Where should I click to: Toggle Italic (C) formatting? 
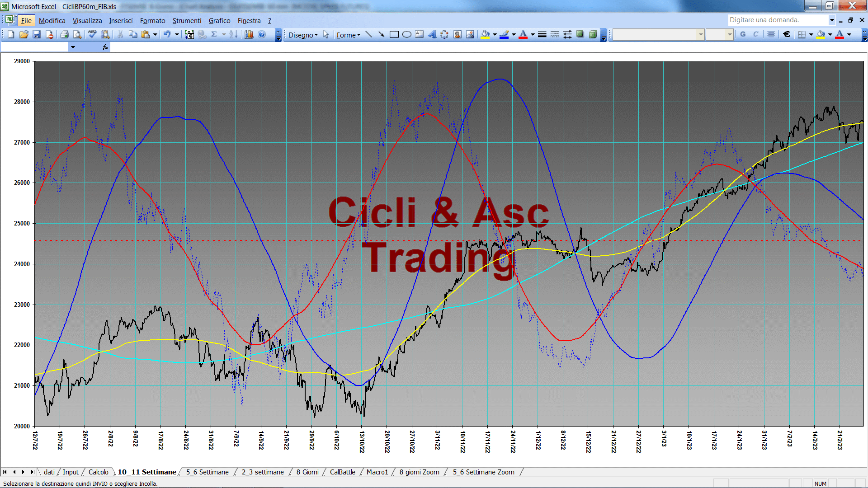point(755,34)
